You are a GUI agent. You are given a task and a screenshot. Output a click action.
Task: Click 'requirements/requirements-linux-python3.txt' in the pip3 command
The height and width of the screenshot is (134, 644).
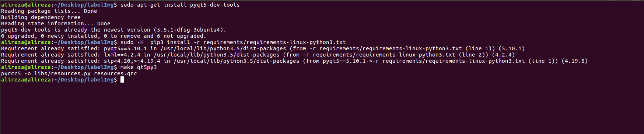tap(274, 42)
